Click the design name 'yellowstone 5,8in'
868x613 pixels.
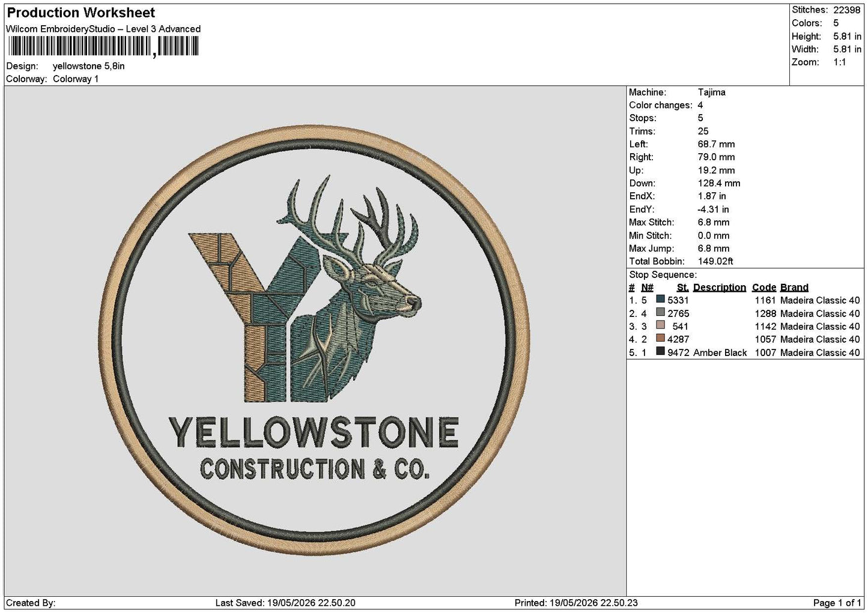(89, 66)
